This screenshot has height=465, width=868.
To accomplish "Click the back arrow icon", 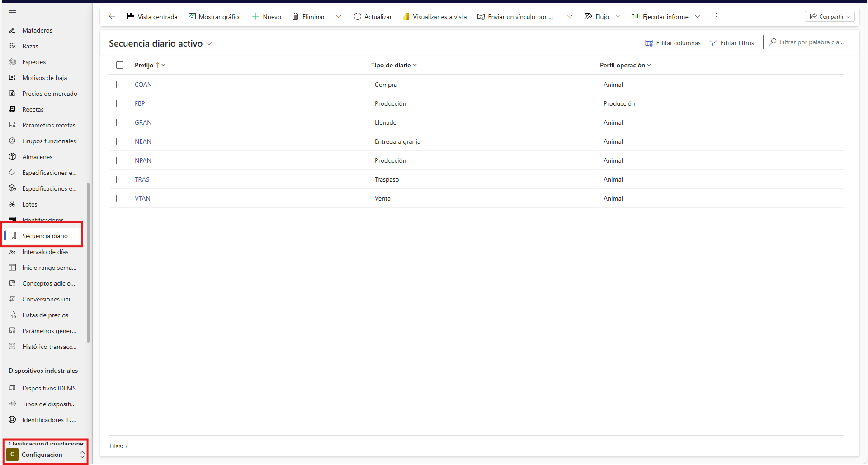I will 112,17.
